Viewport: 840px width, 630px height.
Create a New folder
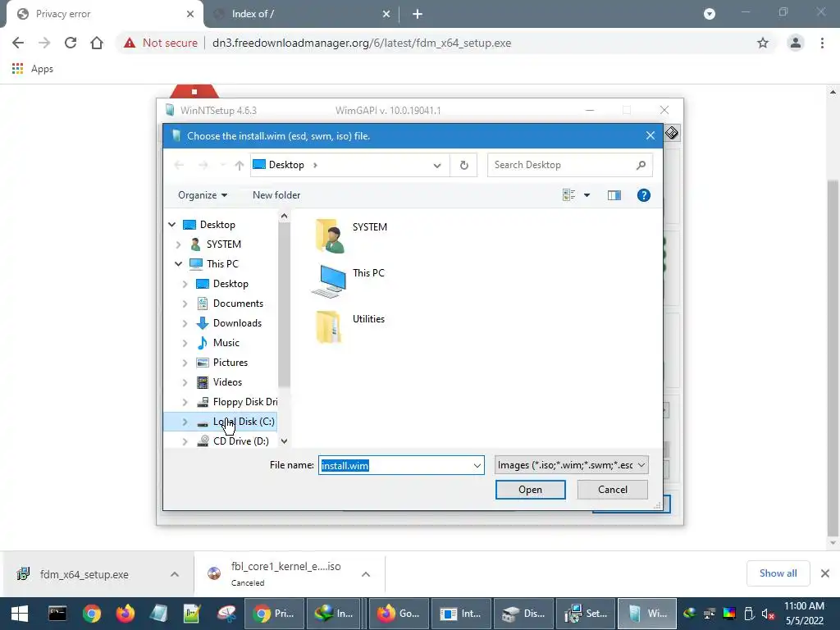[x=276, y=195]
